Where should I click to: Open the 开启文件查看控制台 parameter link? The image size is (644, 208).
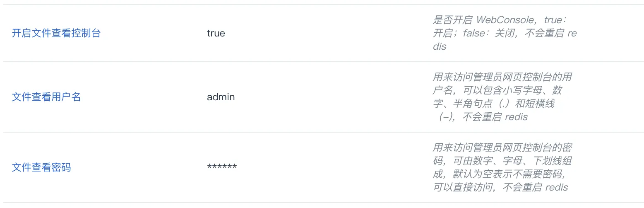[56, 33]
